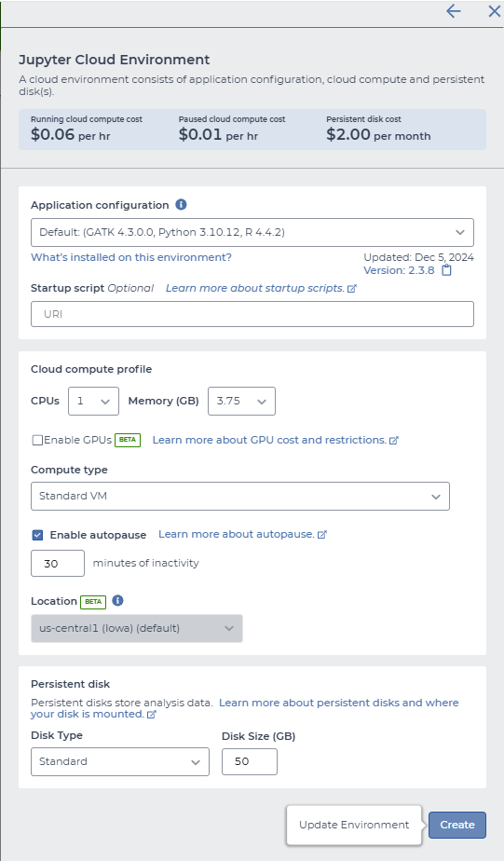Click the Location info icon
The image size is (504, 861).
(x=117, y=600)
